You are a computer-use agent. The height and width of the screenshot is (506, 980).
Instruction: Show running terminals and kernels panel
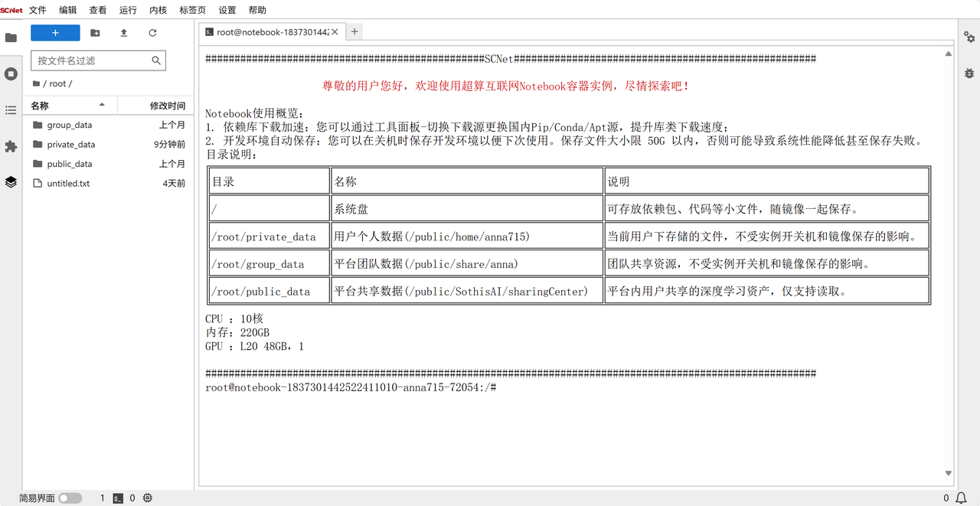pyautogui.click(x=11, y=73)
